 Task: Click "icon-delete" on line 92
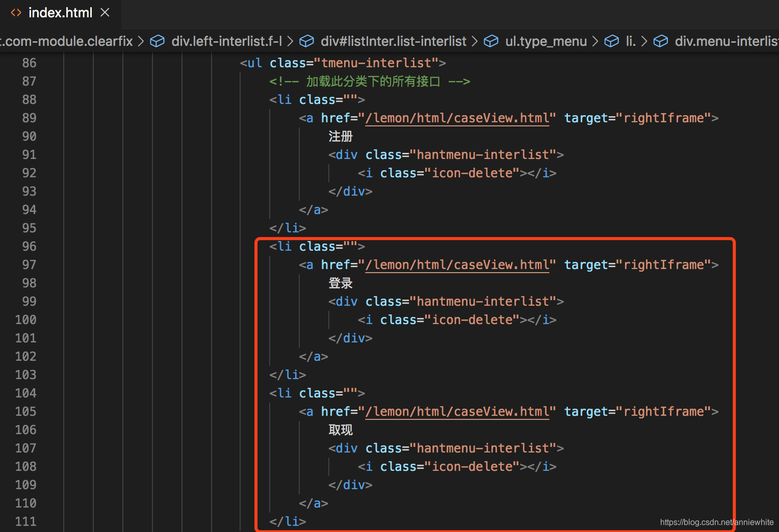[x=472, y=173]
